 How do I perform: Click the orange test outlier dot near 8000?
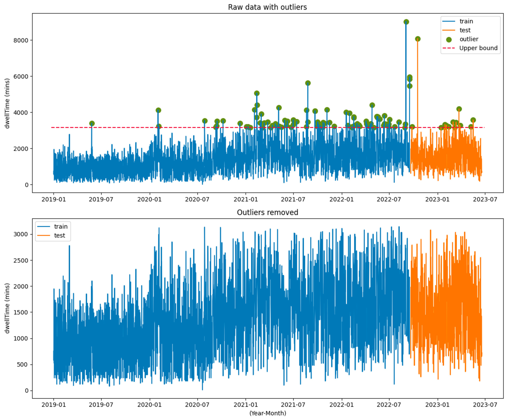point(418,39)
